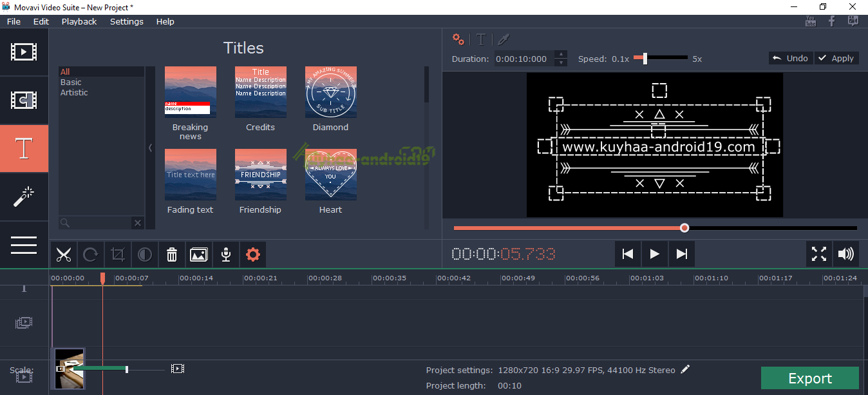Open the Import media tab
This screenshot has height=395, width=868.
[x=24, y=52]
